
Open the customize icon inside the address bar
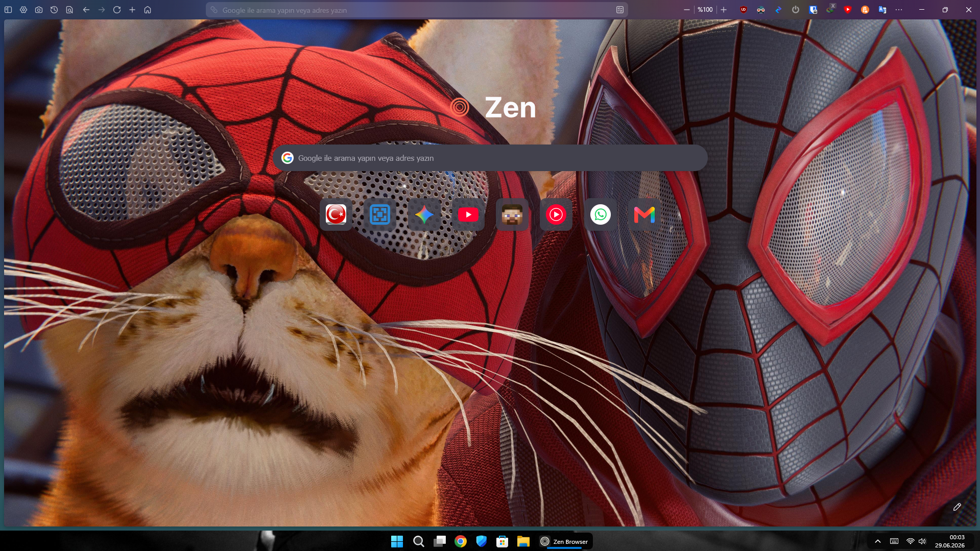pyautogui.click(x=620, y=10)
